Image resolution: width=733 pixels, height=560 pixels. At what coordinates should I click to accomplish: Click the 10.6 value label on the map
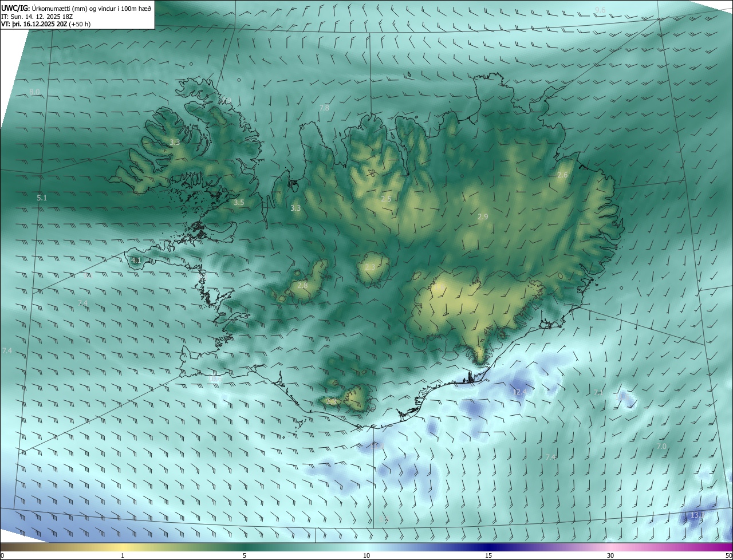point(215,378)
